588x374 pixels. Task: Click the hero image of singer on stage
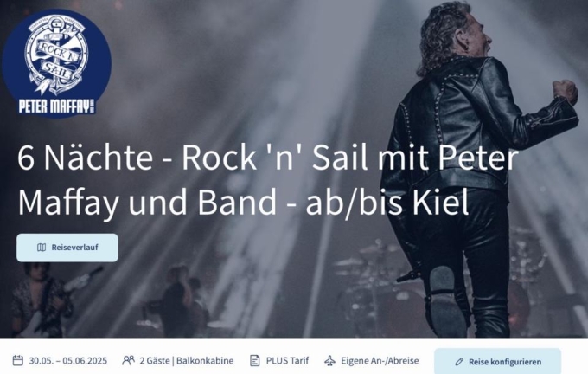coord(294,169)
